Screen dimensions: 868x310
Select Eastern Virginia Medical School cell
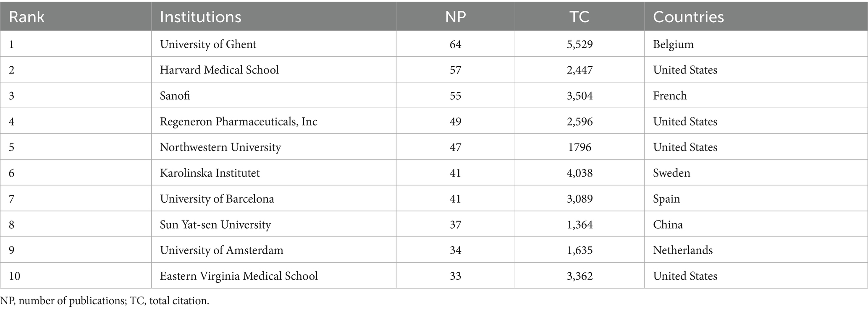click(x=239, y=276)
